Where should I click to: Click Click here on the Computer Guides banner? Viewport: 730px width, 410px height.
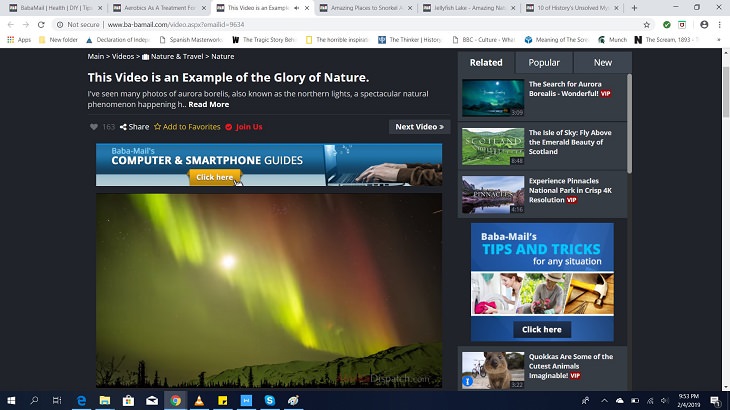coord(215,177)
